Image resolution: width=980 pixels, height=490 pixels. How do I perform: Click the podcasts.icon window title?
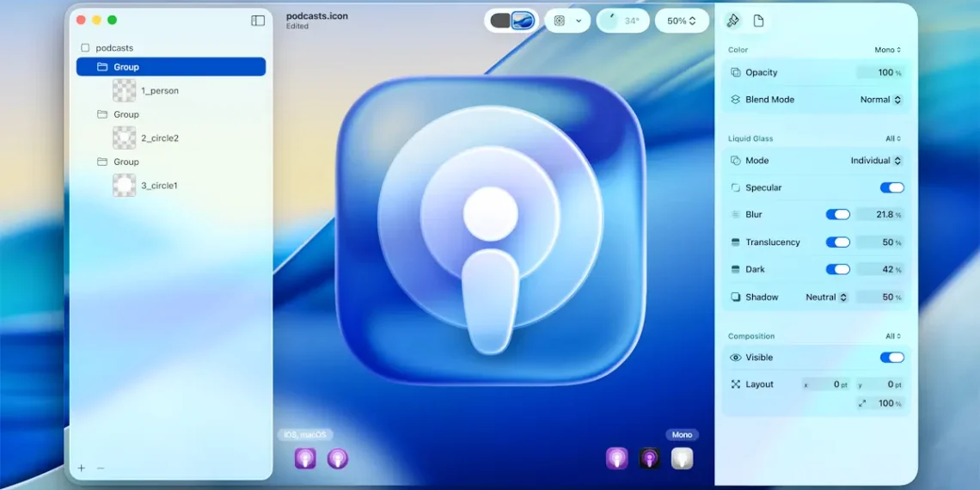(317, 16)
